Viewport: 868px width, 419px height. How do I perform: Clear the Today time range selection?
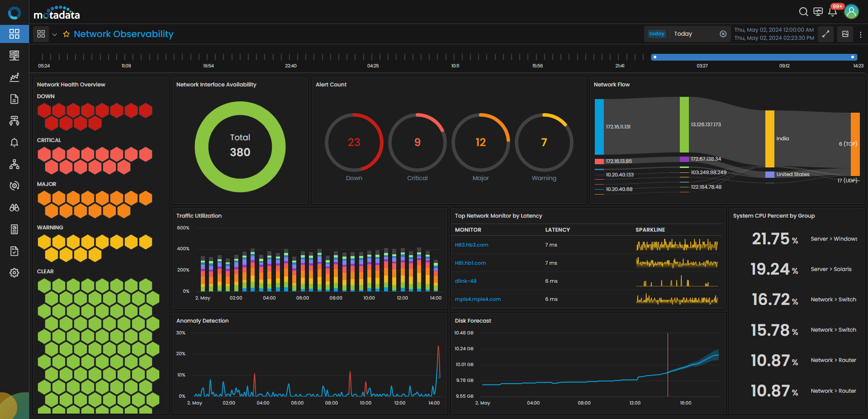point(723,34)
